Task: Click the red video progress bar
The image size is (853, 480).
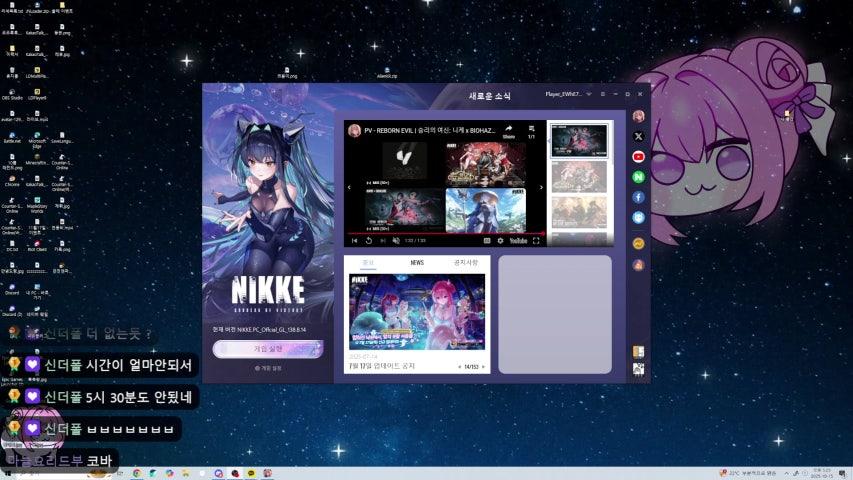Action: 445,233
